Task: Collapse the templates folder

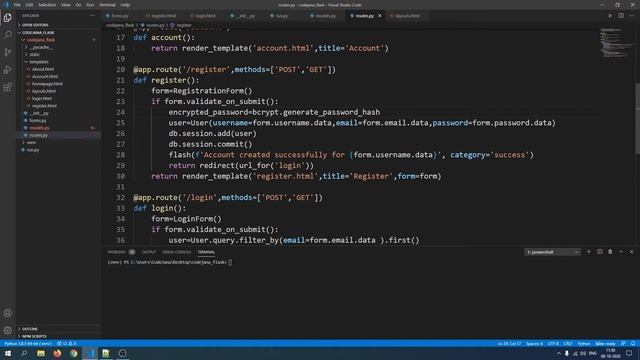Action: pos(39,62)
